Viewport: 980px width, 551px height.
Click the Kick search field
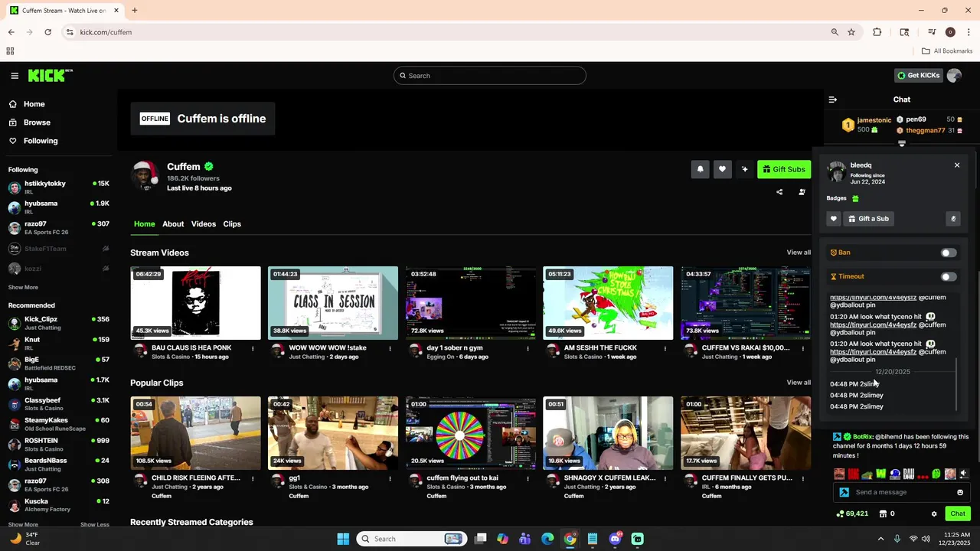tap(490, 76)
